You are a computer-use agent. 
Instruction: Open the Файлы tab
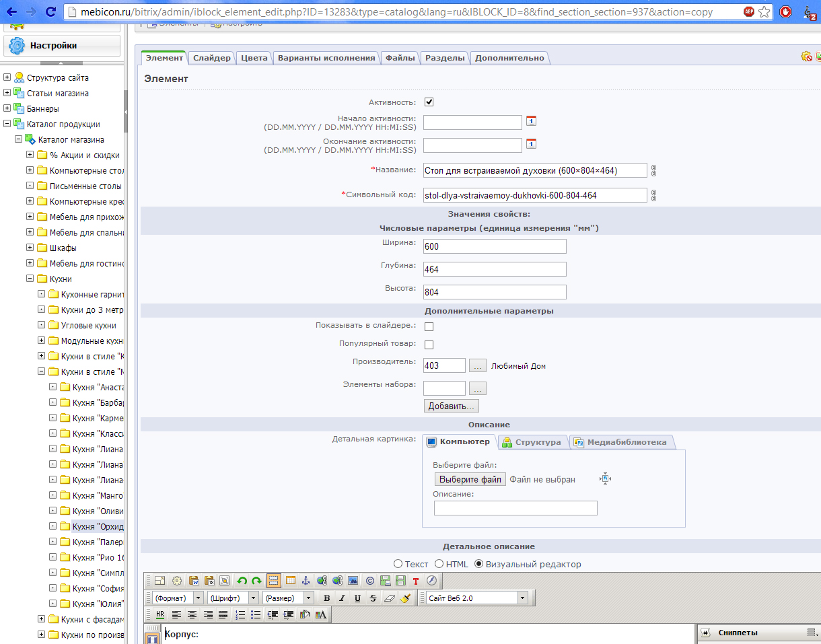point(400,58)
